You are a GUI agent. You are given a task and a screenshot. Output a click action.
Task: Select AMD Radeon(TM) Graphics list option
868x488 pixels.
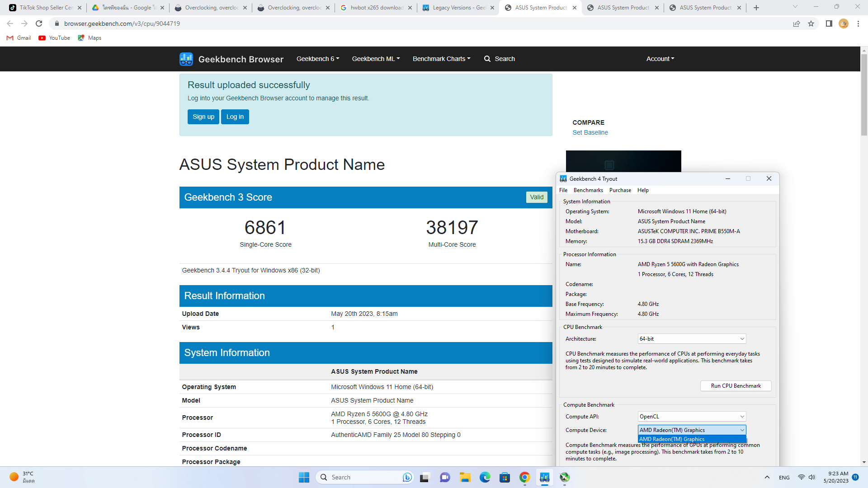[x=692, y=439]
